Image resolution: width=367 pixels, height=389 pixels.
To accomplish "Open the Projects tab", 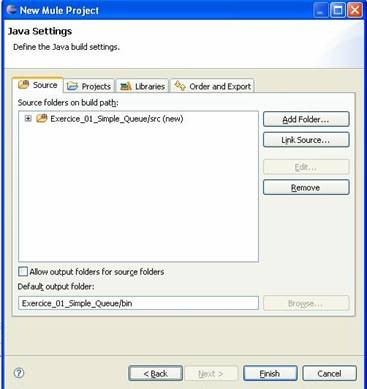I will click(x=89, y=86).
